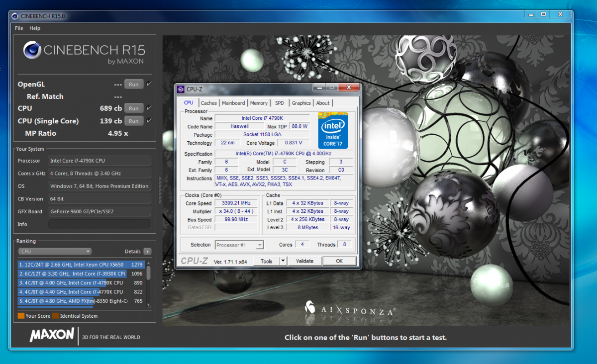Select ranking row Intel Xeon CPU X5650
The width and height of the screenshot is (597, 364).
click(82, 265)
